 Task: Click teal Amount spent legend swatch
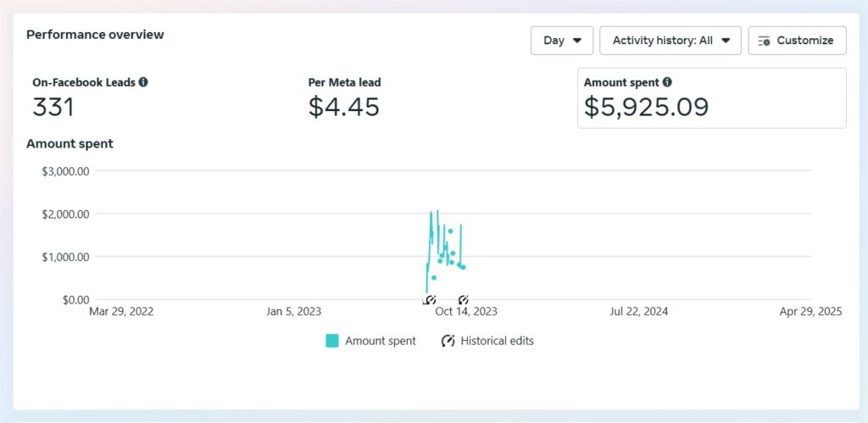click(332, 341)
